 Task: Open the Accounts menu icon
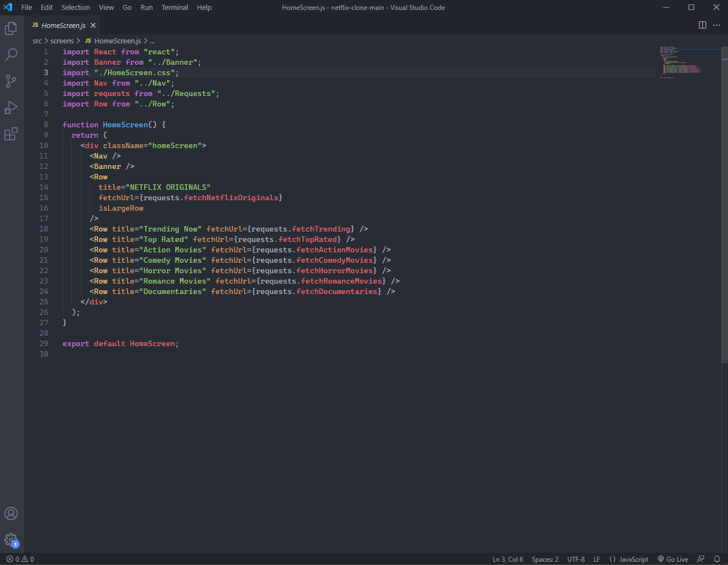coord(11,513)
